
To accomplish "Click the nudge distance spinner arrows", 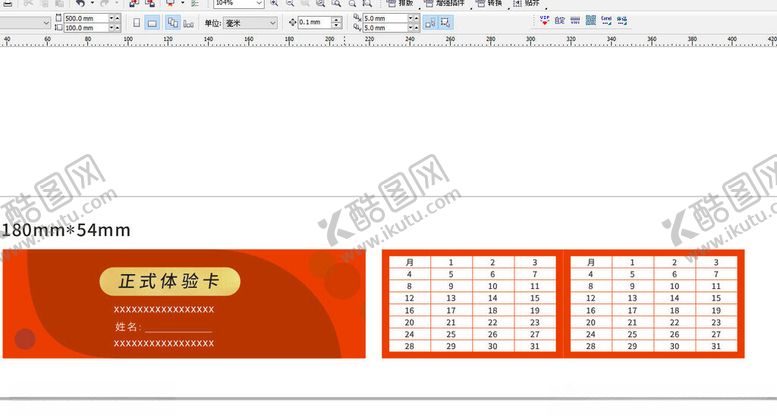I will click(337, 22).
